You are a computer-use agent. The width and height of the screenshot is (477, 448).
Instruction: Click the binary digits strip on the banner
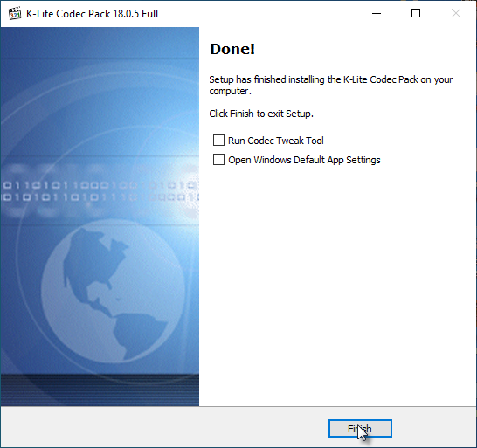click(x=100, y=191)
